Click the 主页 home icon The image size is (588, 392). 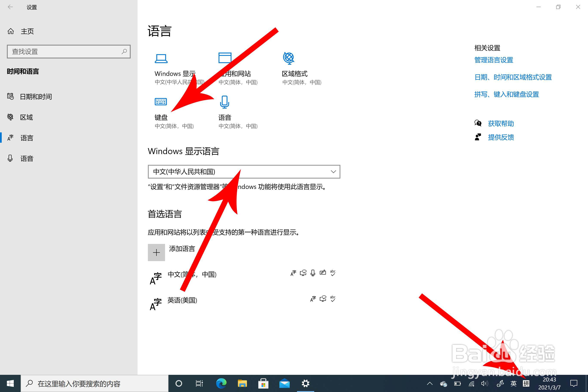coord(11,31)
